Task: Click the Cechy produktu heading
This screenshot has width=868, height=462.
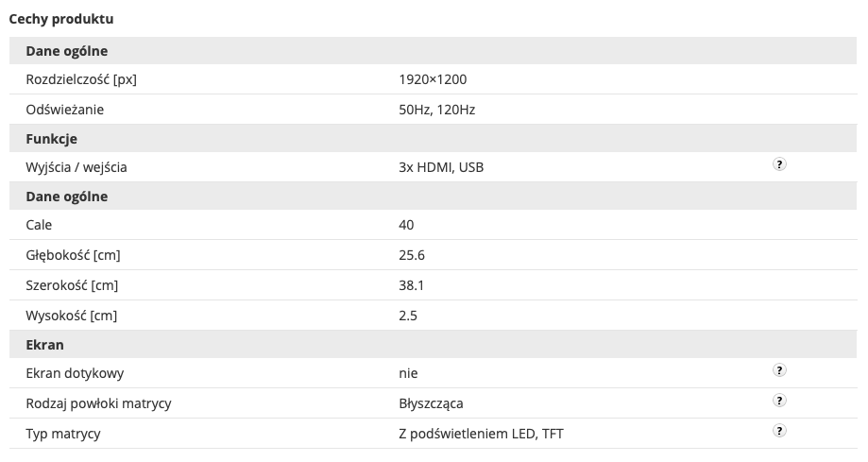Action: (61, 19)
